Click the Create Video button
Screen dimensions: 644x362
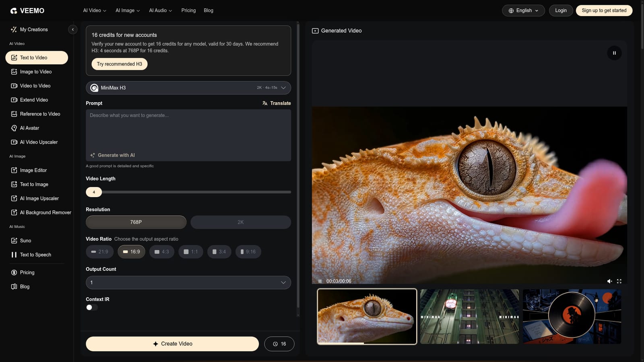pos(172,344)
